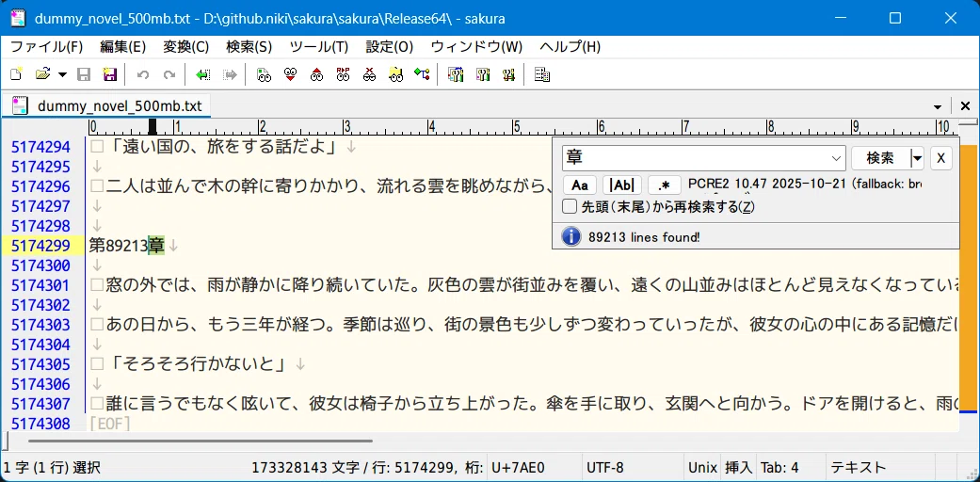Click the 89213 lines found! message
This screenshot has width=980, height=482.
coord(644,237)
